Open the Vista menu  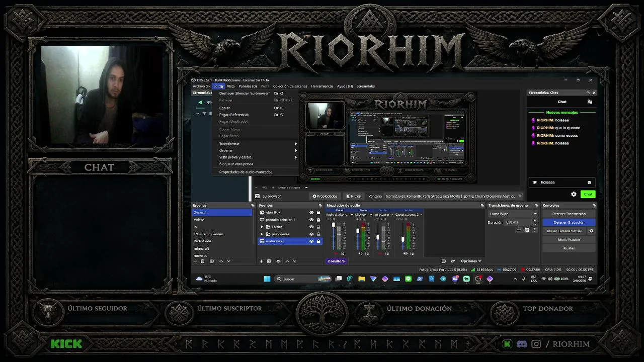230,86
